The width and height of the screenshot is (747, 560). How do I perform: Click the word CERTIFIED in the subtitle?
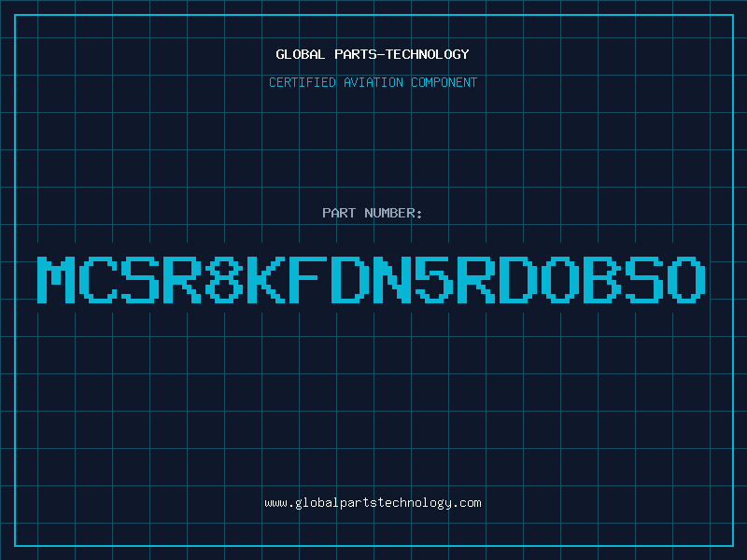click(x=302, y=82)
